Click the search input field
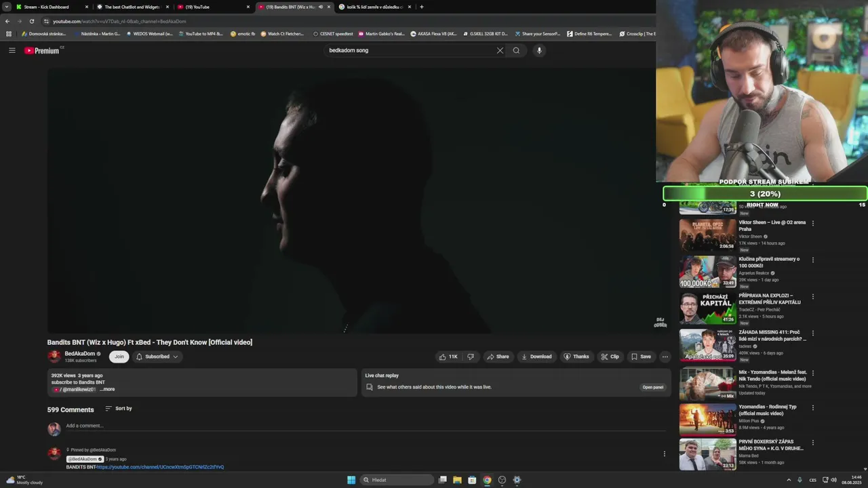This screenshot has height=488, width=868. [410, 50]
